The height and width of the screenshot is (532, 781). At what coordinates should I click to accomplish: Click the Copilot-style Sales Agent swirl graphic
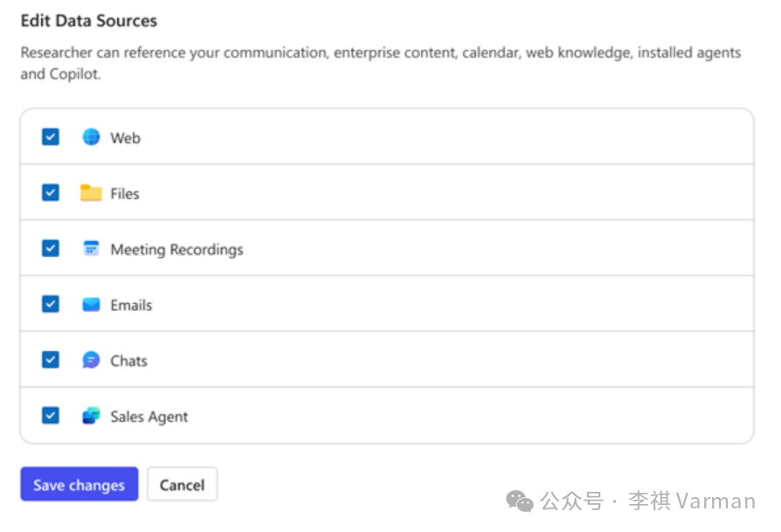(x=91, y=416)
